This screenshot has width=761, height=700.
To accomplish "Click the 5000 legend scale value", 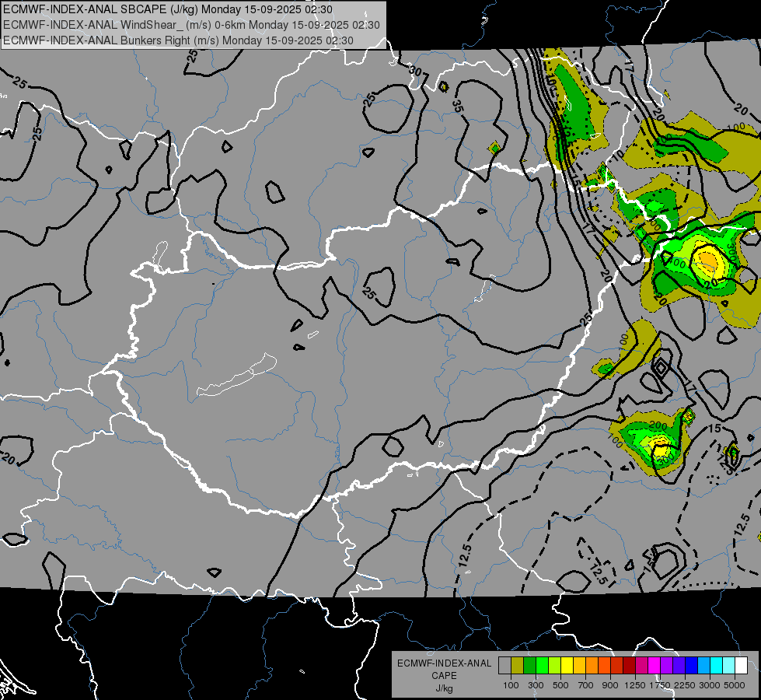I will pyautogui.click(x=735, y=685).
